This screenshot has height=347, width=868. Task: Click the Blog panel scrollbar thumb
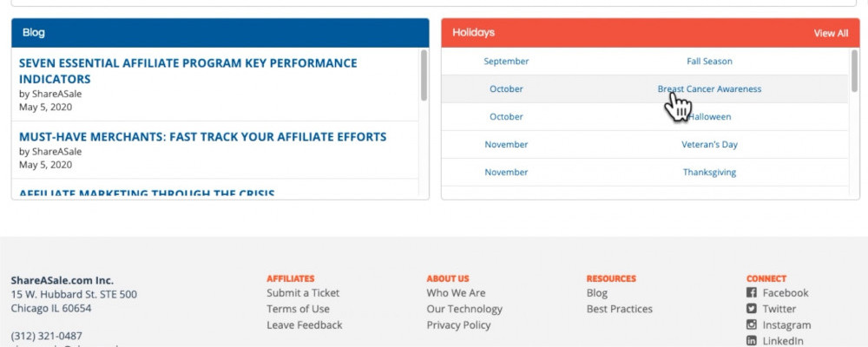pyautogui.click(x=424, y=75)
